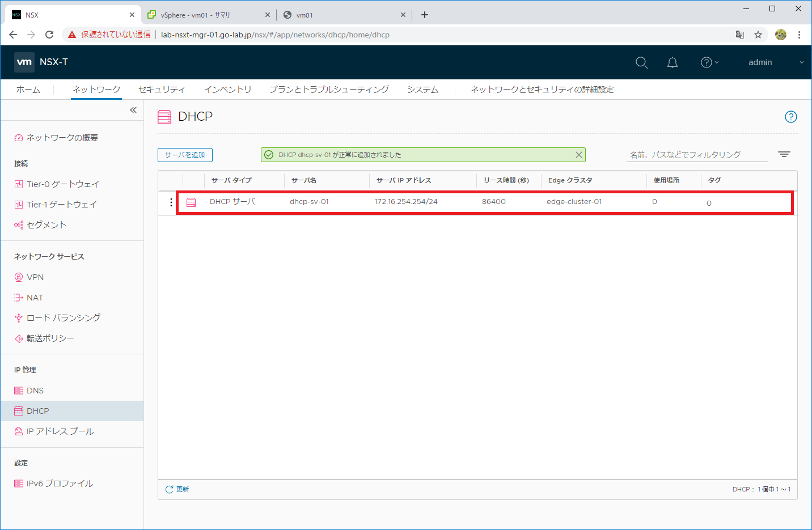Click edge-cluster-01 cell
Image resolution: width=812 pixels, height=530 pixels.
574,202
